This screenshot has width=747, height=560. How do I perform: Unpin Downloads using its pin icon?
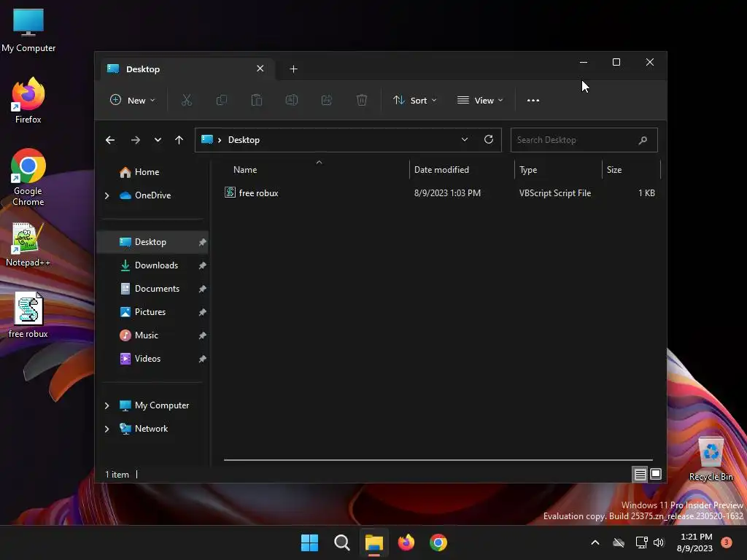coord(203,265)
